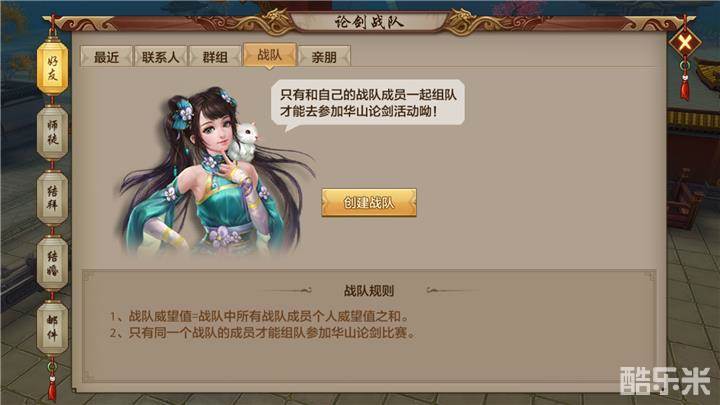Click the 论剑战队 title banner

(369, 22)
